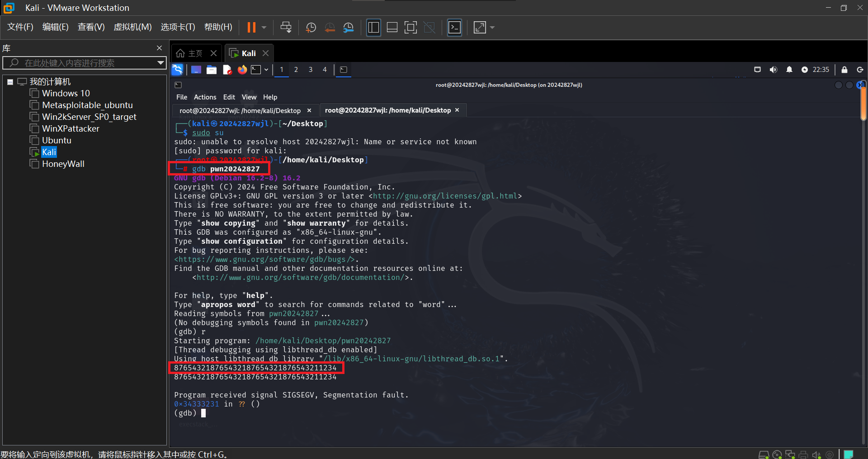This screenshot has width=868, height=459.
Task: Expand the library search dropdown arrow
Action: (x=160, y=63)
